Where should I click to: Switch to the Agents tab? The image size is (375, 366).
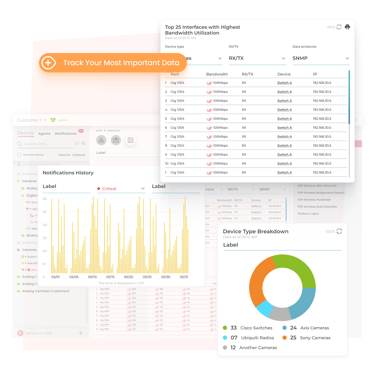coord(44,133)
